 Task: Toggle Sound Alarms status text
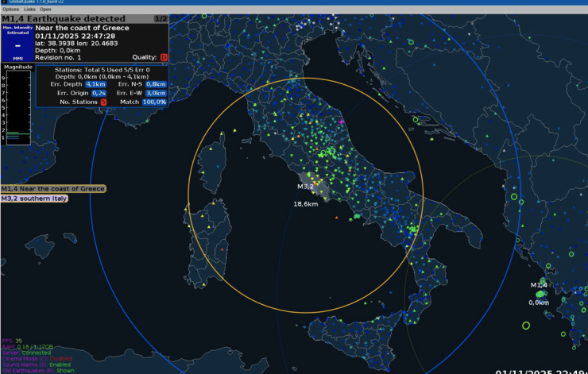coord(37,363)
